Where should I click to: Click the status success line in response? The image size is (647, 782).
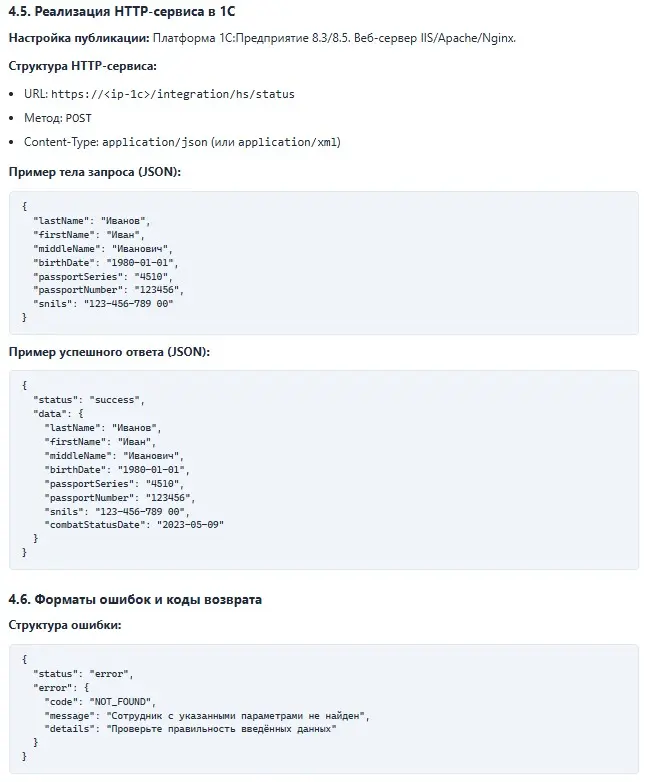click(89, 400)
